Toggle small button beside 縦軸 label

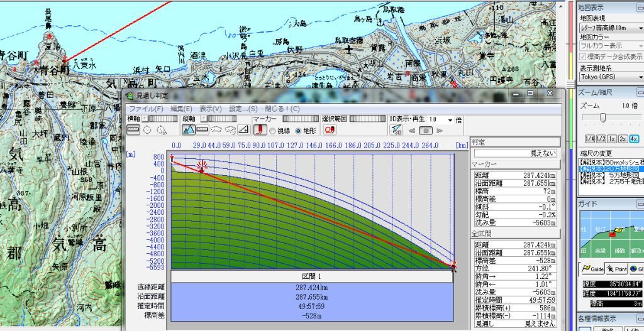[x=203, y=119]
